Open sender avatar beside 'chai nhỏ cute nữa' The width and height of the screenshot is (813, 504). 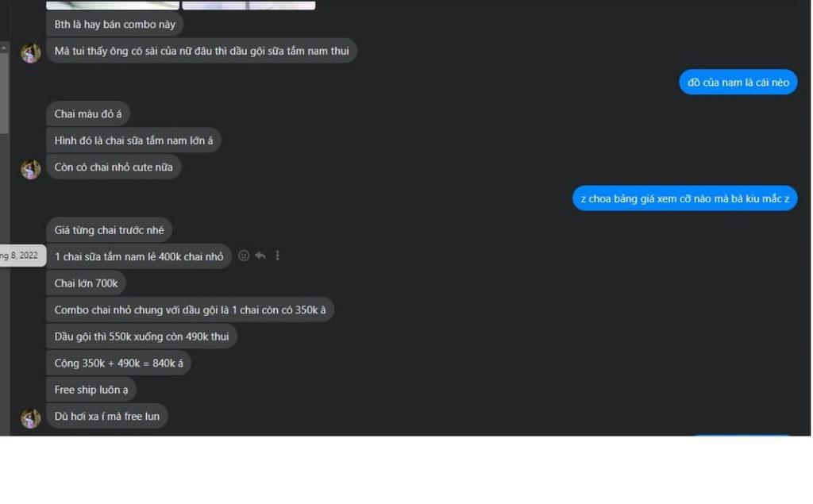31,169
